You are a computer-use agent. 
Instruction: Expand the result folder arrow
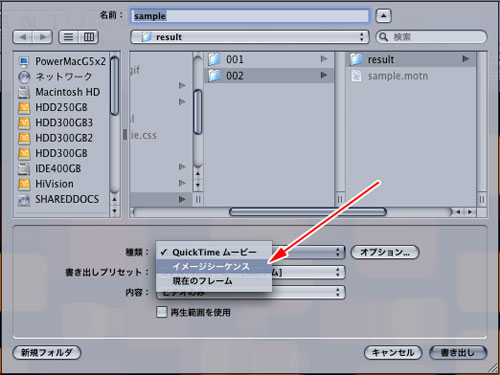(466, 59)
